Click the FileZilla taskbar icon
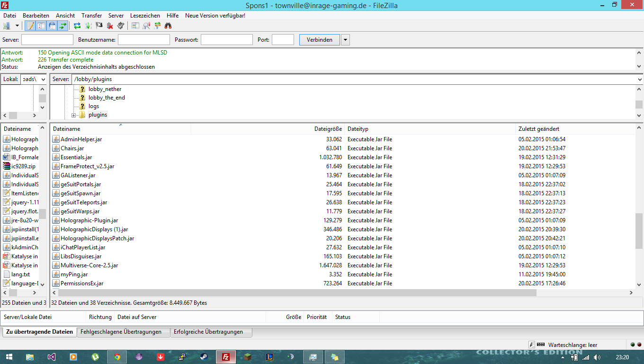 (226, 357)
